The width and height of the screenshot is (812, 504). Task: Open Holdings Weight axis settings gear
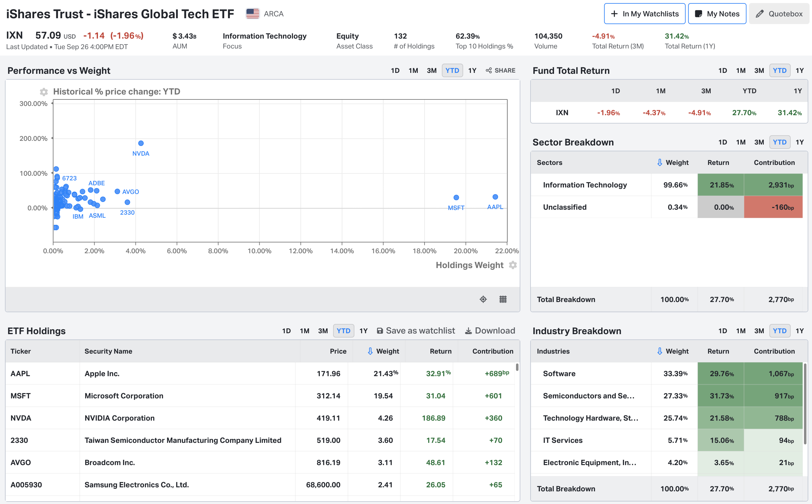click(513, 265)
